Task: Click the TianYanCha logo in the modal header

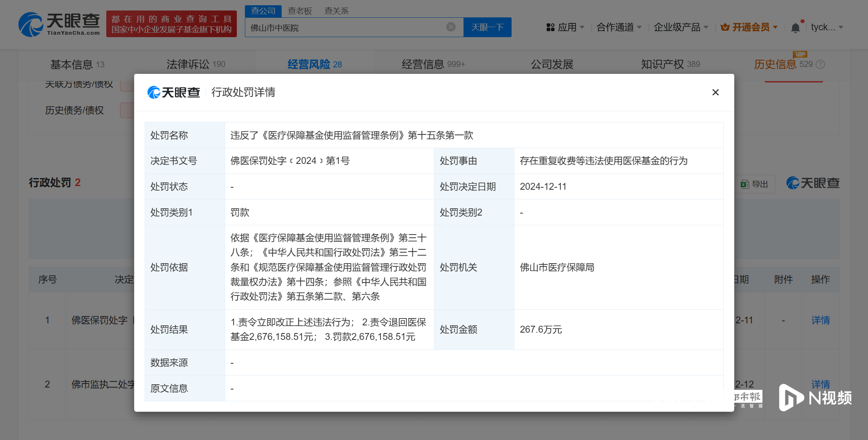Action: (x=174, y=92)
